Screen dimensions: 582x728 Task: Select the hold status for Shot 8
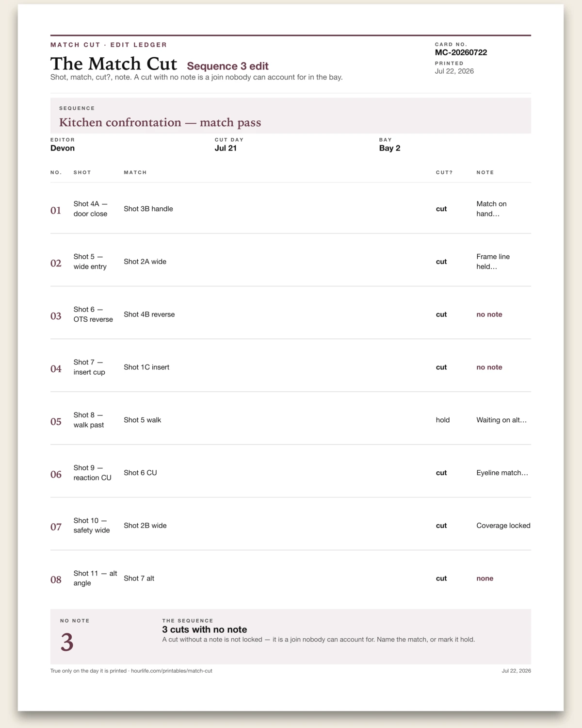[x=443, y=420]
